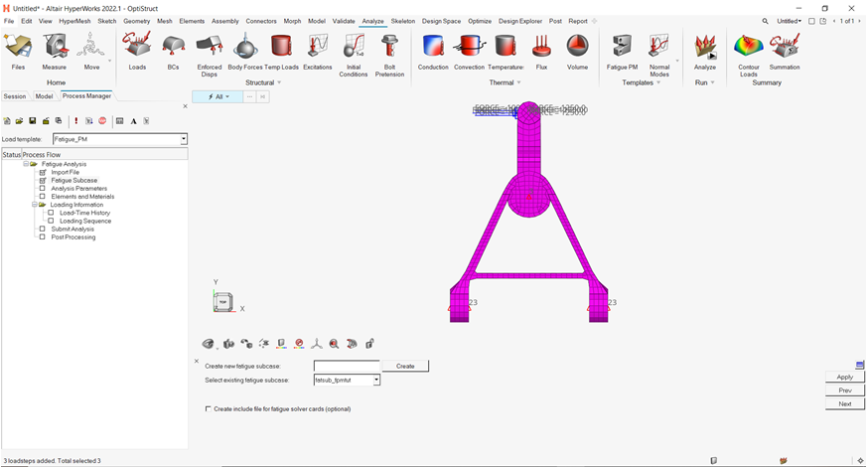Image resolution: width=868 pixels, height=467 pixels.
Task: Open the Load template dropdown
Action: pos(184,139)
